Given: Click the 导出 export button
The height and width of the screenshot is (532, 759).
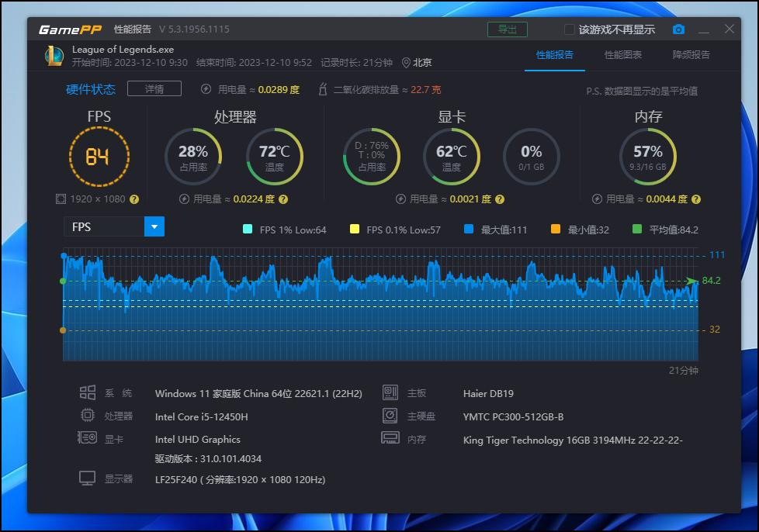Looking at the screenshot, I should (x=508, y=29).
